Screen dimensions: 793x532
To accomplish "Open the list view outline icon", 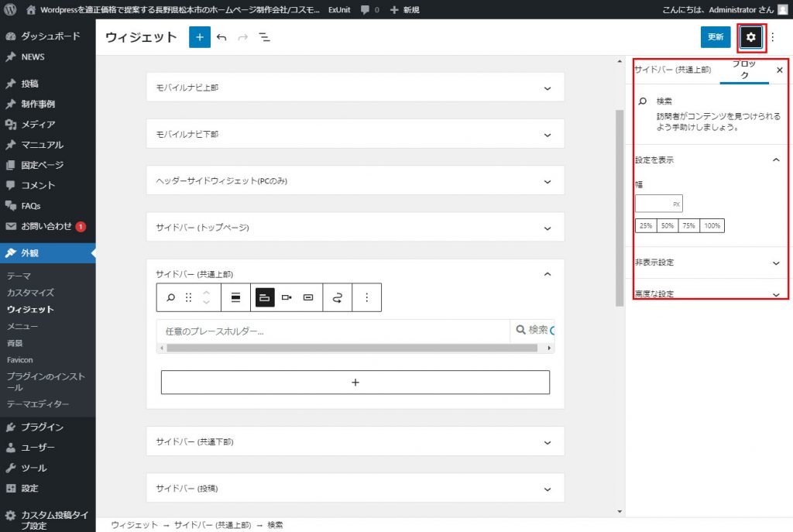I will point(264,37).
